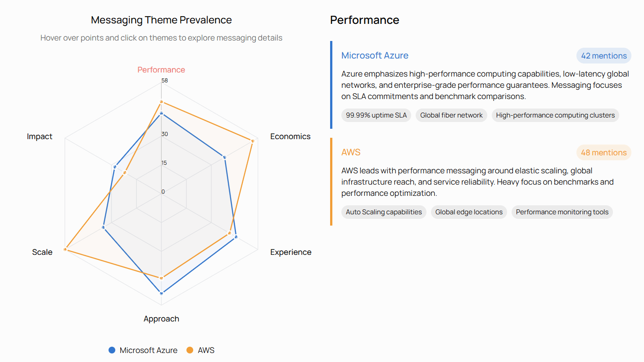
Task: Click the Microsoft Azure heading in the Performance panel
Action: [375, 55]
